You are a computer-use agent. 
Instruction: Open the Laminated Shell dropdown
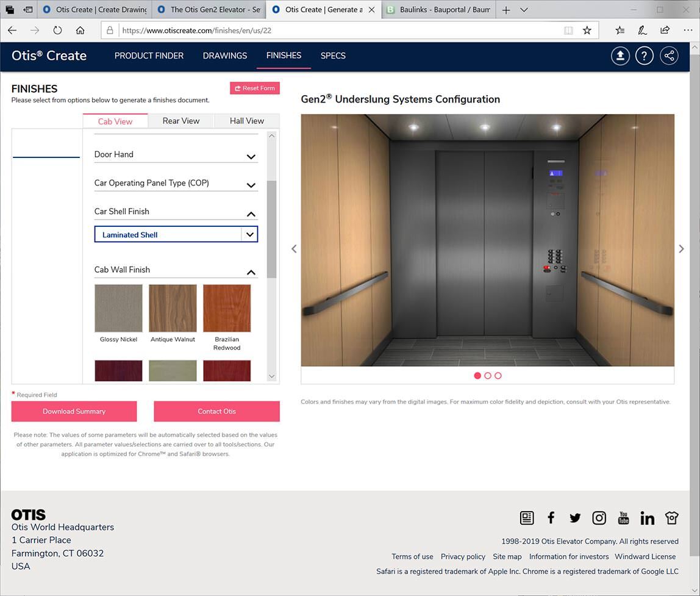click(176, 235)
